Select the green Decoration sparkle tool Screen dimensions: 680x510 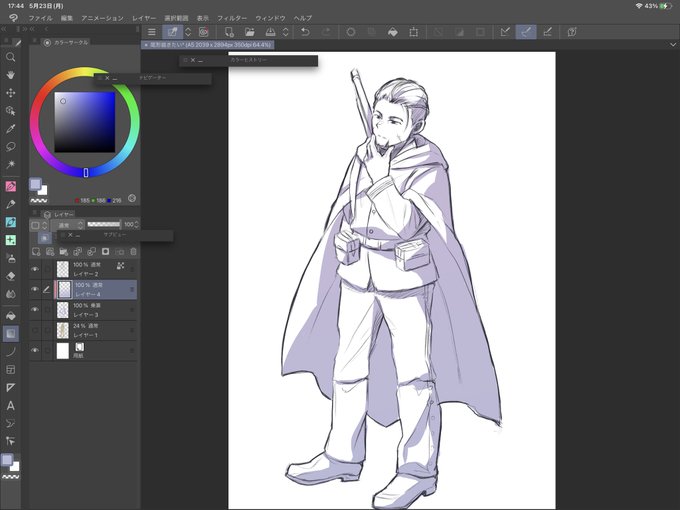click(x=11, y=240)
